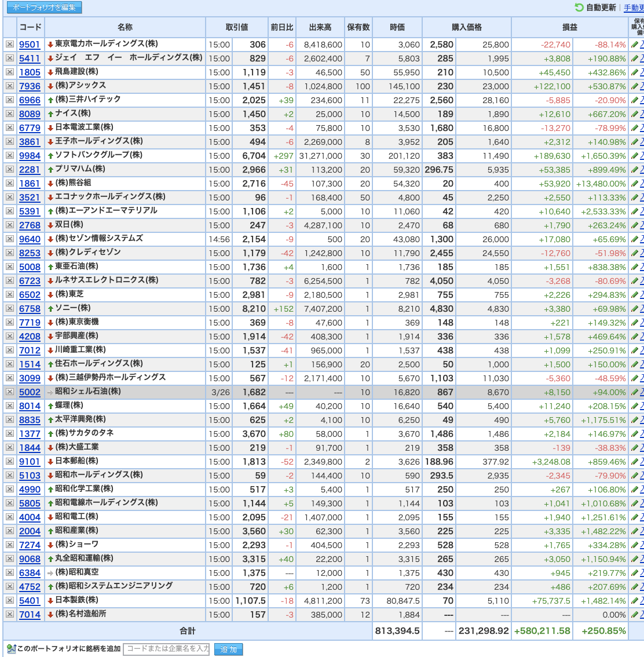Open stock code link 5411

[30, 59]
